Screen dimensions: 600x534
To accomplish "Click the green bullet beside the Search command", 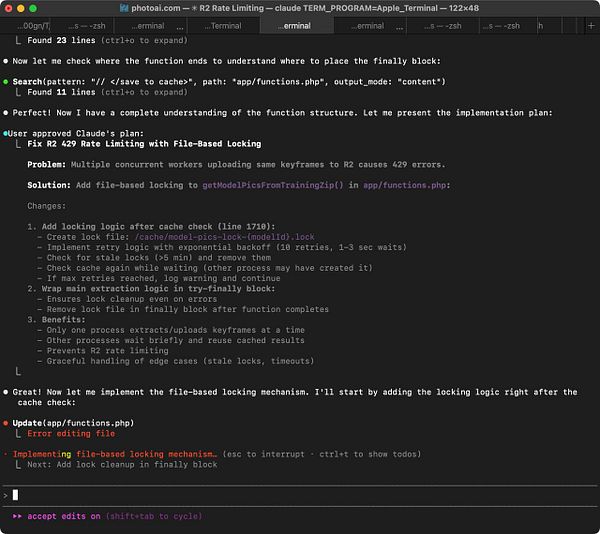I will [6, 81].
